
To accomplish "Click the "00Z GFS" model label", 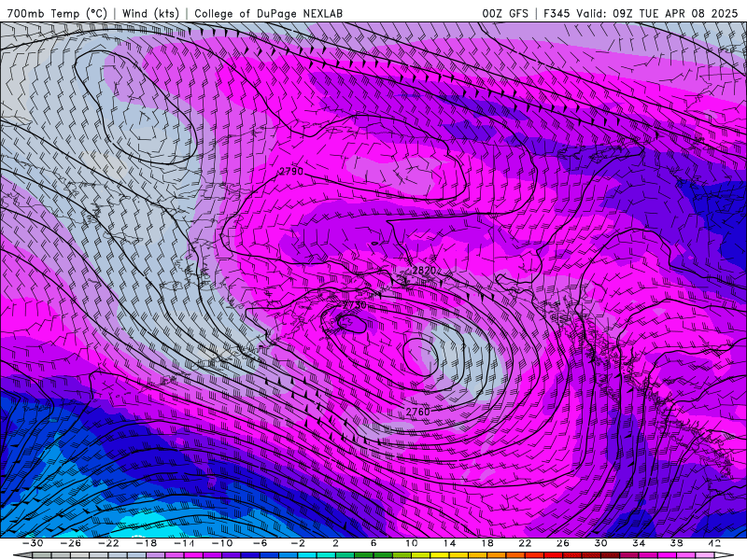I will (x=505, y=13).
